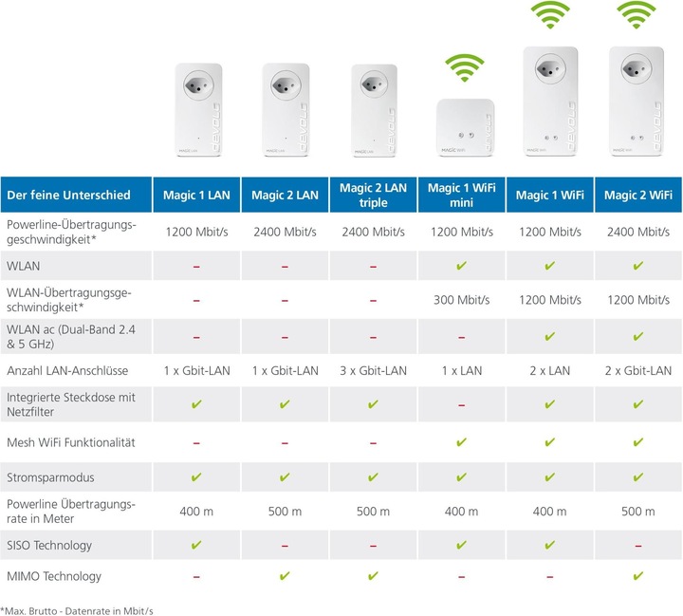This screenshot has width=683, height=616.
Task: Click the 'Powerline-Übertragungsgeschwindigkeit*' row label
Action: coord(71,232)
